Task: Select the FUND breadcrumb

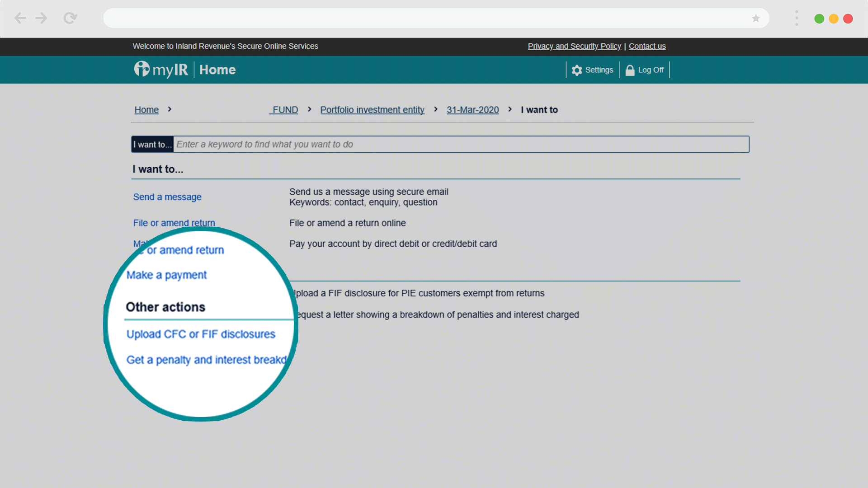Action: (x=284, y=110)
